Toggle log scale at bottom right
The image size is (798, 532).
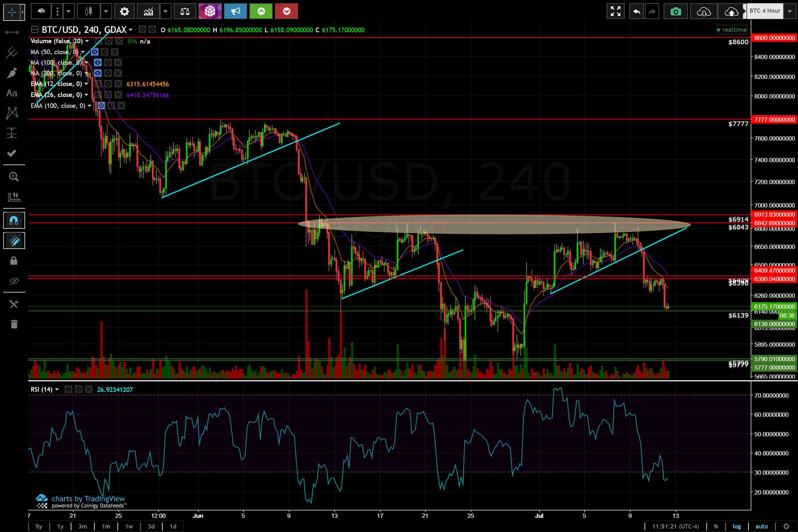[x=736, y=526]
